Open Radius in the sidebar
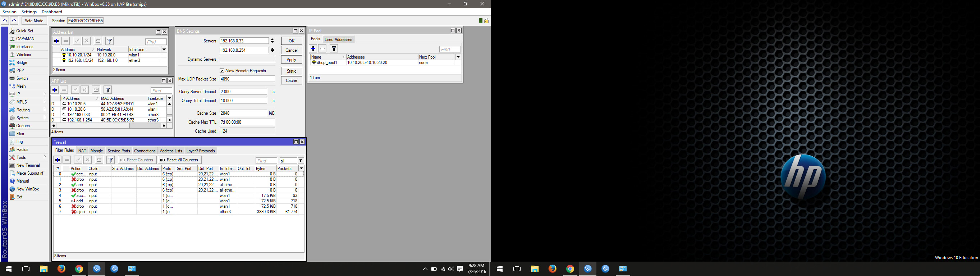980x276 pixels. tap(22, 149)
